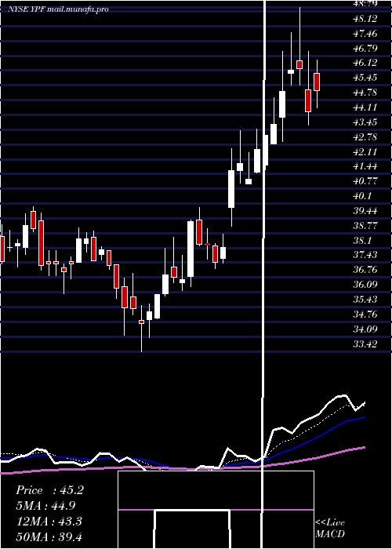Select the 43.45 price axis label
Viewport: 392px width, 549px height.
[365, 122]
